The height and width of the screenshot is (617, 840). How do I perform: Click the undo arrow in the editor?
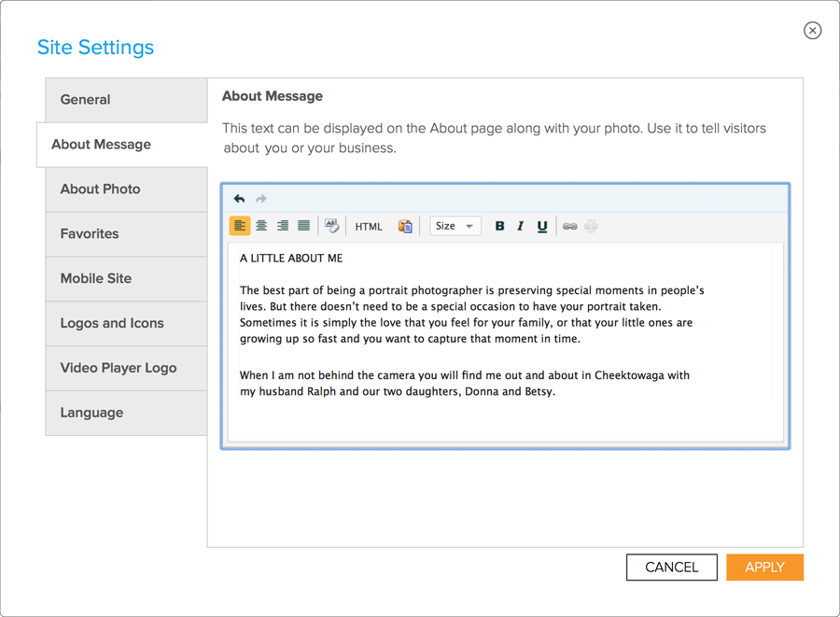click(x=240, y=199)
